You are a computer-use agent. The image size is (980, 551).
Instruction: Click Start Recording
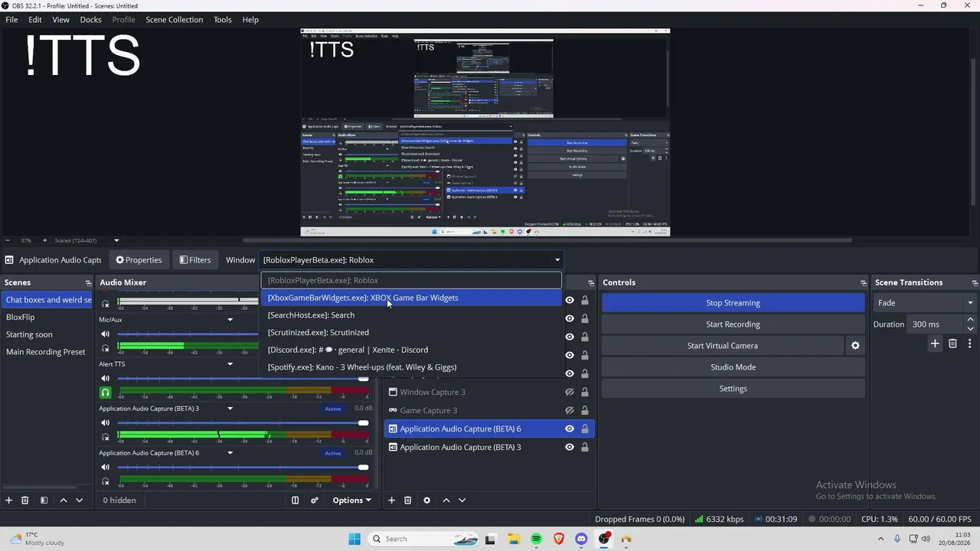pyautogui.click(x=733, y=324)
